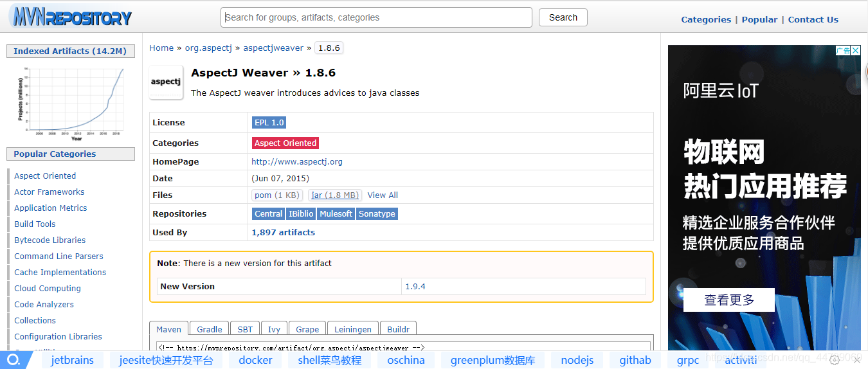The image size is (868, 369).
Task: Open the jeesite快速开发平台 shortcut
Action: coord(166,360)
